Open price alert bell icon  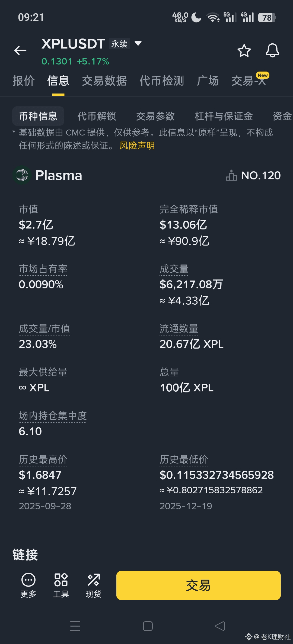coord(272,50)
